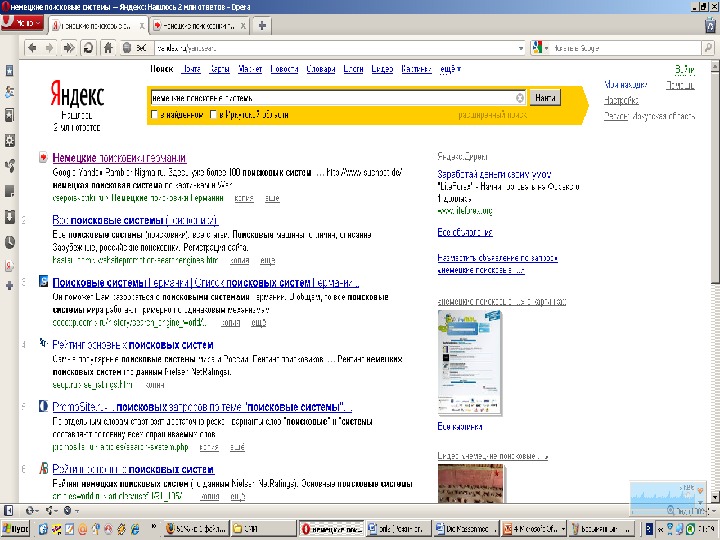Open the Настройка settings link
The height and width of the screenshot is (540, 720).
pos(621,100)
